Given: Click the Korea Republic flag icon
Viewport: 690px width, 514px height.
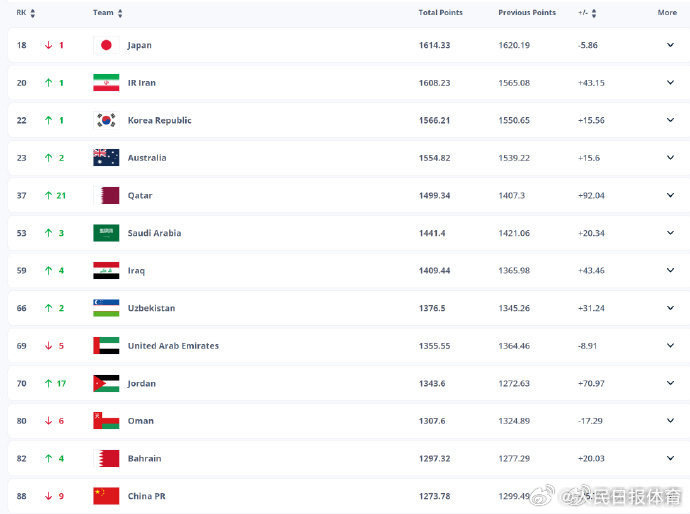Looking at the screenshot, I should [106, 120].
